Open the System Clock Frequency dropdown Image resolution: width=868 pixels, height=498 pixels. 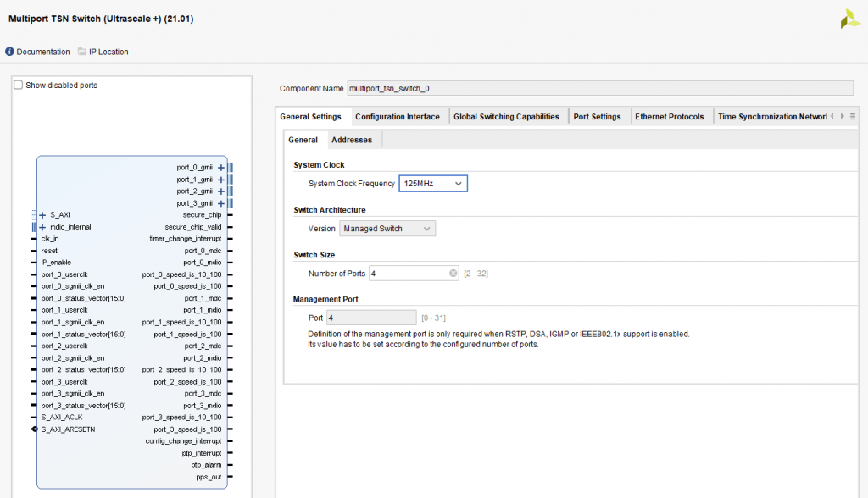pyautogui.click(x=432, y=184)
